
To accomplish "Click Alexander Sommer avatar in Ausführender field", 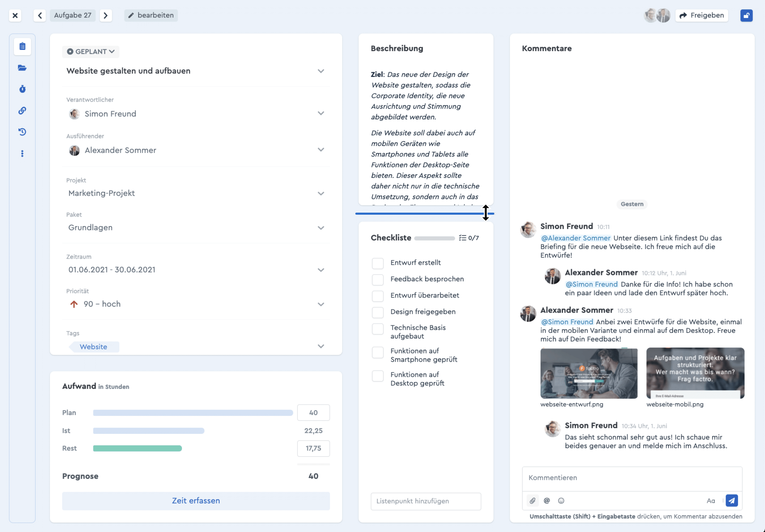I will tap(74, 150).
